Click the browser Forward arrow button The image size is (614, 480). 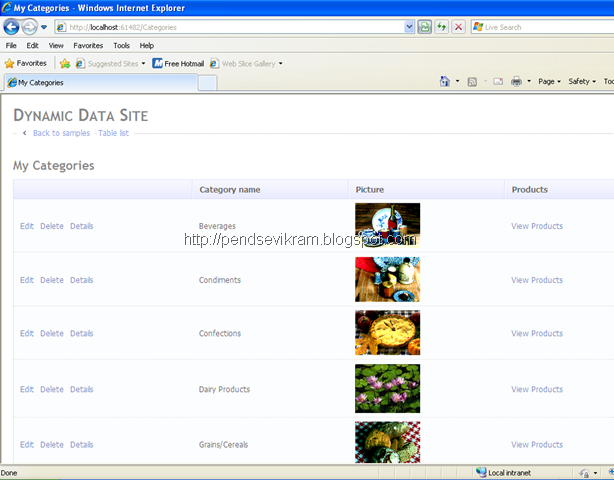click(29, 27)
